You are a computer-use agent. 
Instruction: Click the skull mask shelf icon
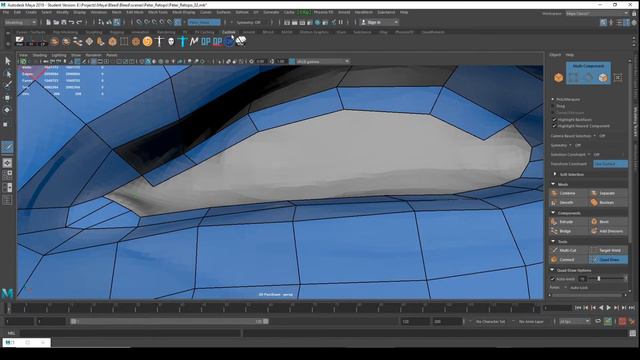(x=171, y=41)
